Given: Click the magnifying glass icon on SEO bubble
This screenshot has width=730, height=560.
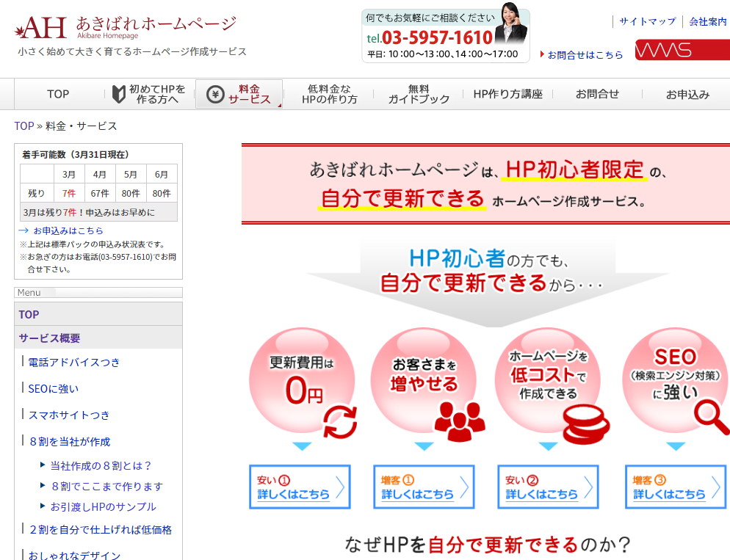Looking at the screenshot, I should [x=712, y=417].
